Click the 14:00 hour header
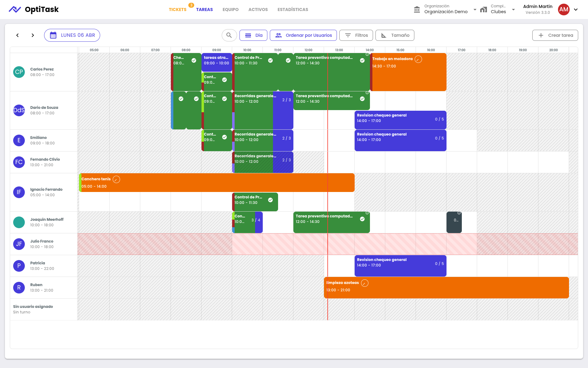The height and width of the screenshot is (368, 588). click(370, 50)
